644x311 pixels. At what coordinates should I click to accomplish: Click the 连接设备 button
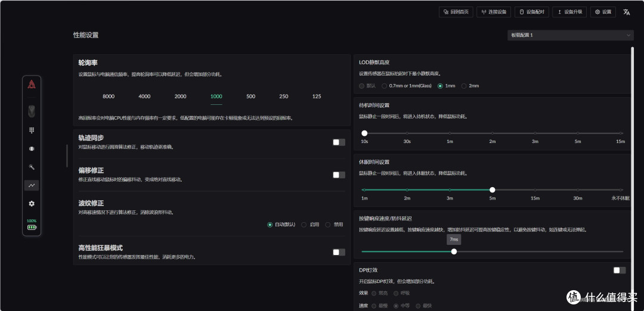[494, 12]
